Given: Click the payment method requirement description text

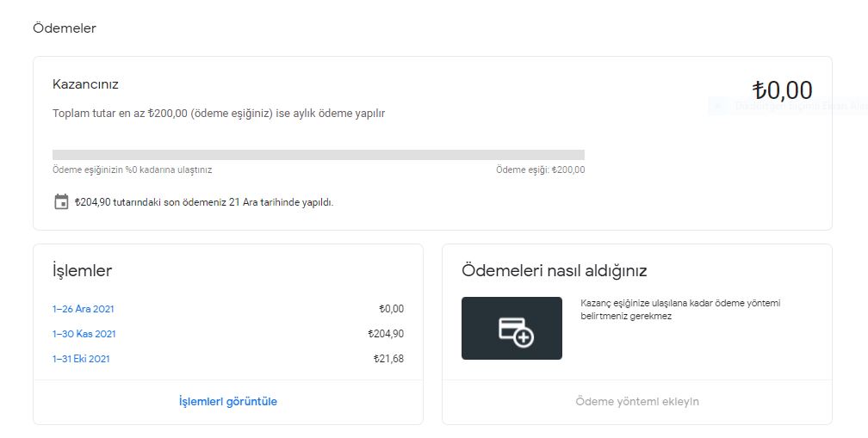Looking at the screenshot, I should click(x=680, y=310).
